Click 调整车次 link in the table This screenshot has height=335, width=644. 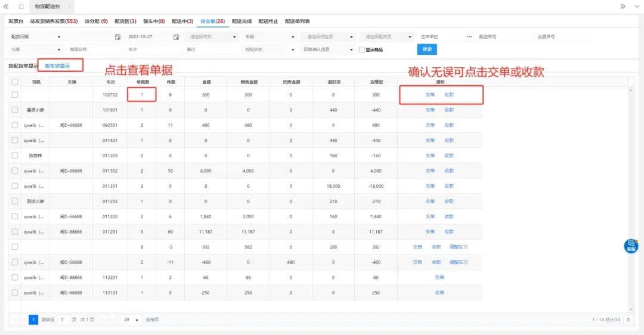(459, 247)
